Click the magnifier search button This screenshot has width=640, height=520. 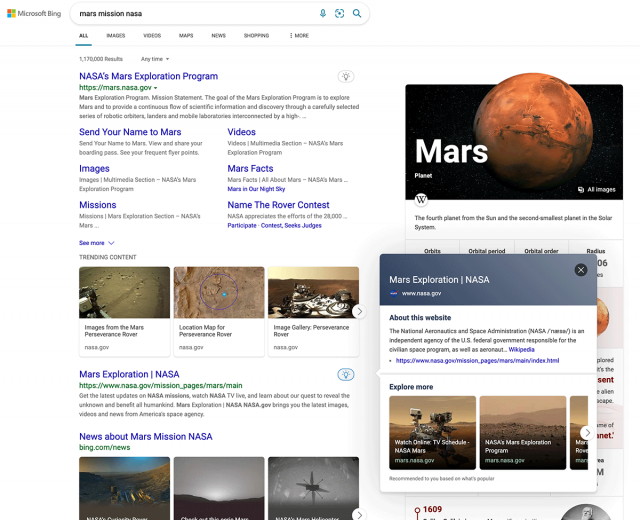coord(357,13)
